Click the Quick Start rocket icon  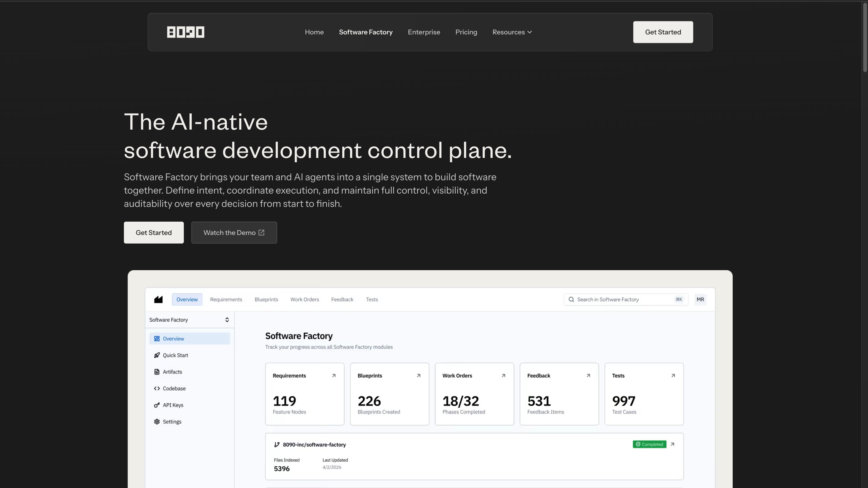coord(157,355)
